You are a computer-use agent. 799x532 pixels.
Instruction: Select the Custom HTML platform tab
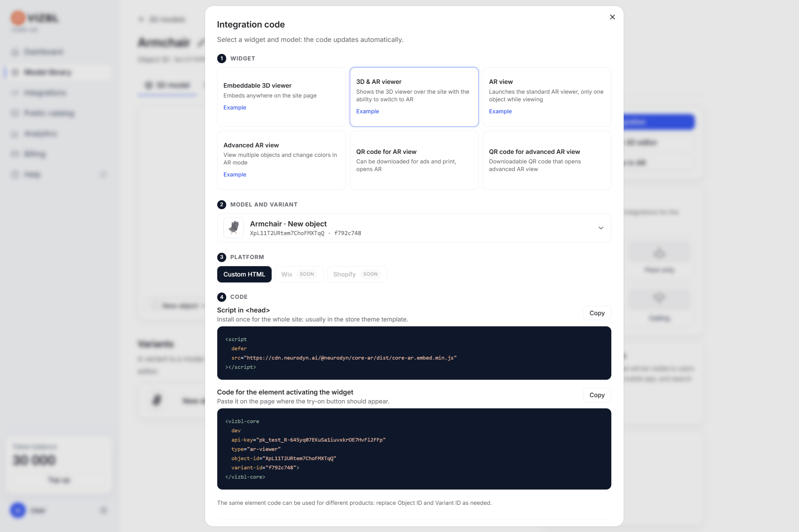pyautogui.click(x=244, y=274)
